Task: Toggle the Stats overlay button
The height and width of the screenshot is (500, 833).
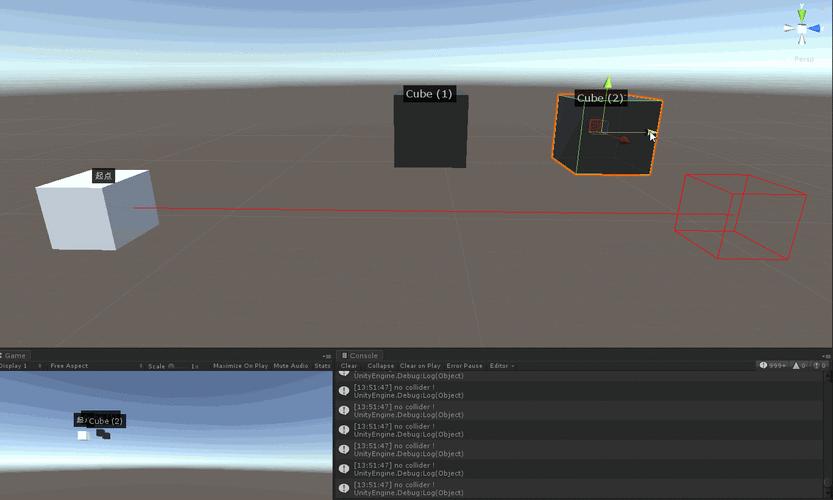Action: point(322,366)
